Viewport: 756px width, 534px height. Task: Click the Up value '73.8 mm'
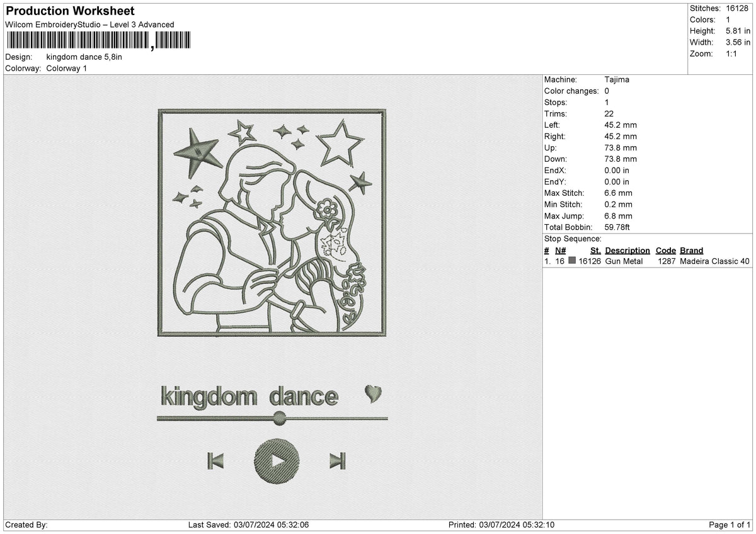click(621, 147)
